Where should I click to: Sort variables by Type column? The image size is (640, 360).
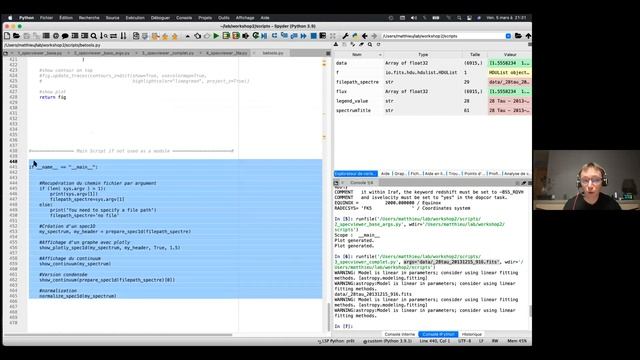point(423,55)
